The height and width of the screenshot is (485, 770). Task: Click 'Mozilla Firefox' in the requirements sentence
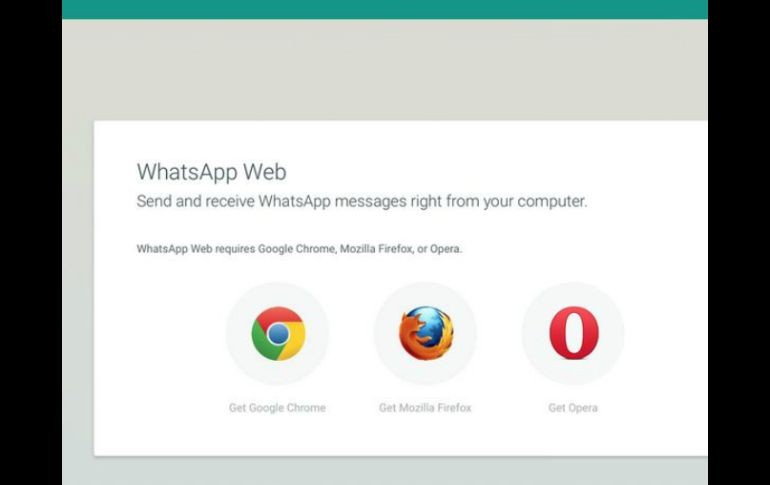point(376,249)
